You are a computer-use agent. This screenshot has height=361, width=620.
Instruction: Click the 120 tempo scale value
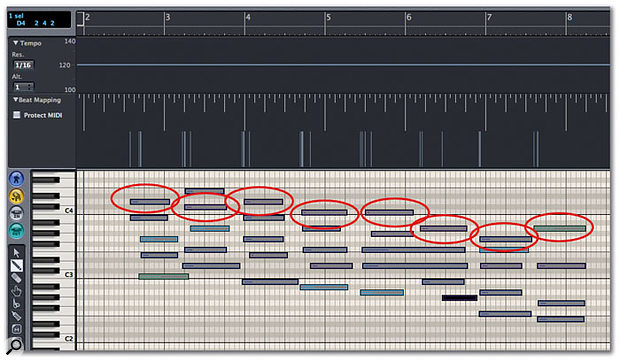coord(65,65)
